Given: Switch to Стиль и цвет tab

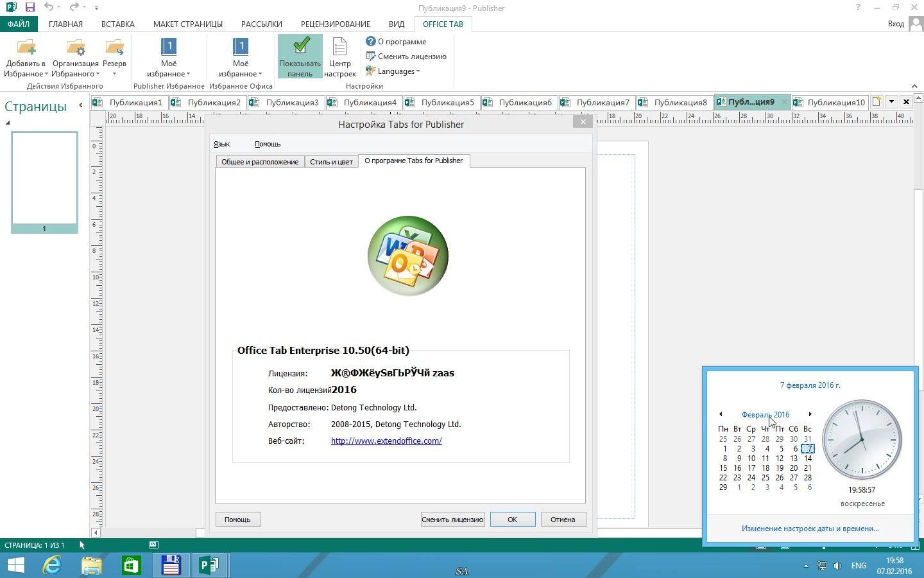Looking at the screenshot, I should point(331,162).
